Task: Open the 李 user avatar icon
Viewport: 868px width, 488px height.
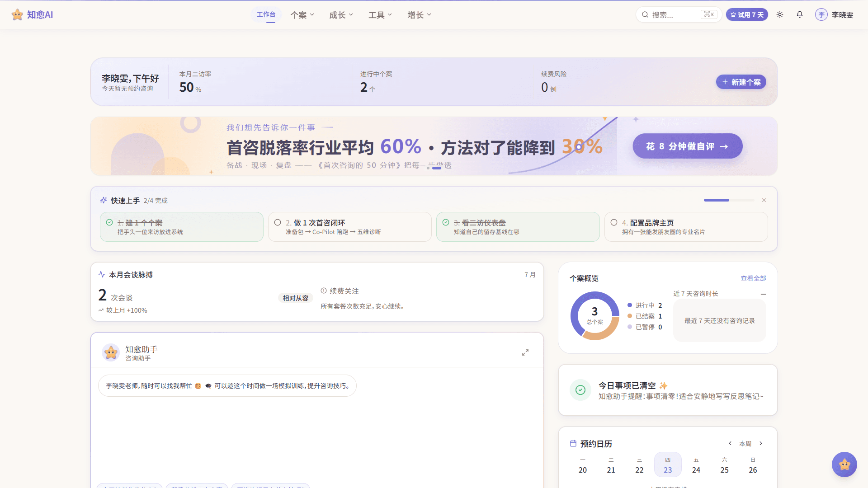Action: (821, 14)
